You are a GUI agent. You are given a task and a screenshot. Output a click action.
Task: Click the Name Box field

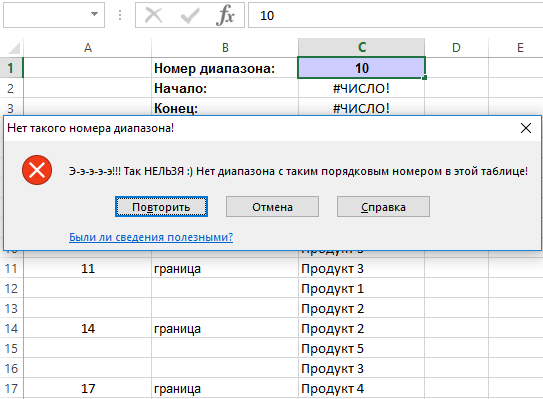[x=54, y=15]
